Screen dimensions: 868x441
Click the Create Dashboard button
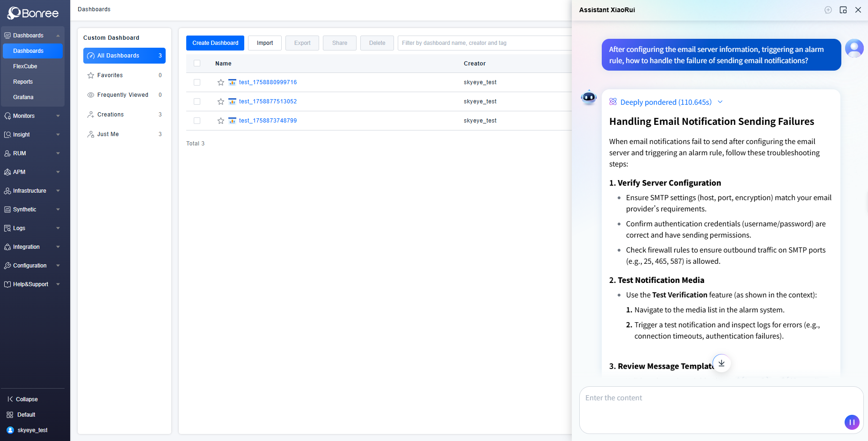(x=215, y=43)
